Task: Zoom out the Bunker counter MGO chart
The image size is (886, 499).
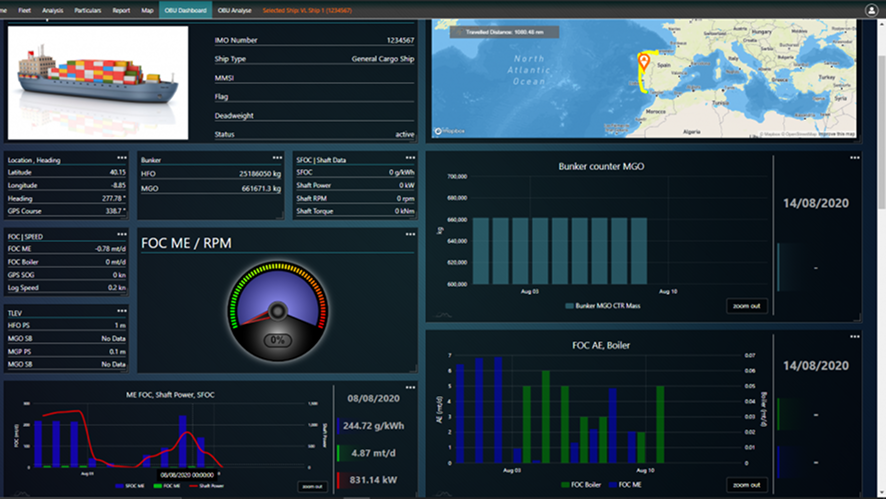Action: [x=746, y=306]
